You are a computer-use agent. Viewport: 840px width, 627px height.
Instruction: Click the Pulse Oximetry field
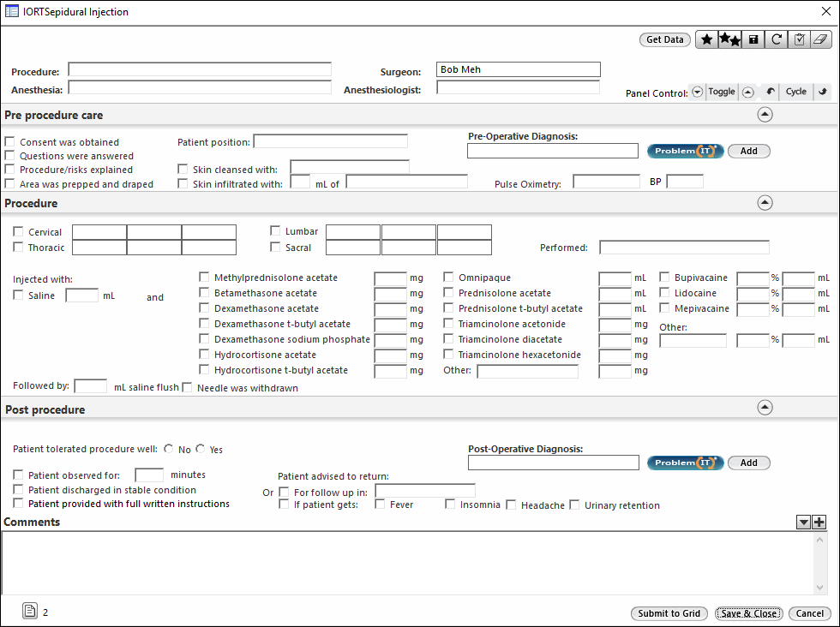tap(607, 182)
